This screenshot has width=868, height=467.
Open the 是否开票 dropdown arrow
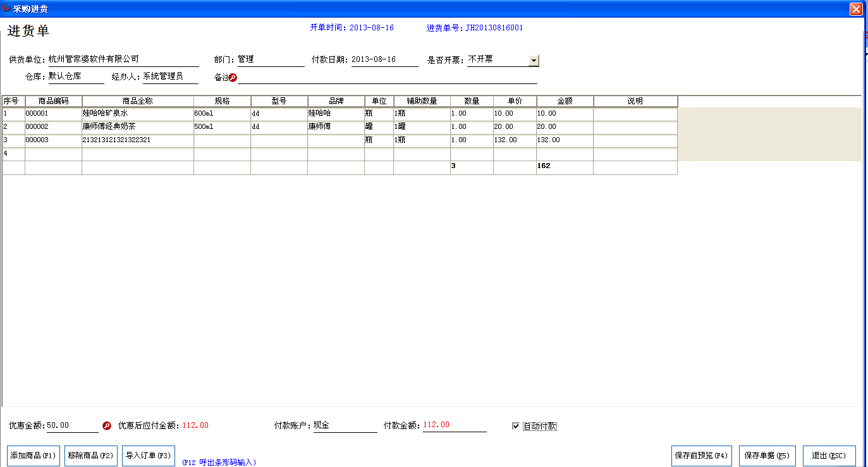point(534,60)
